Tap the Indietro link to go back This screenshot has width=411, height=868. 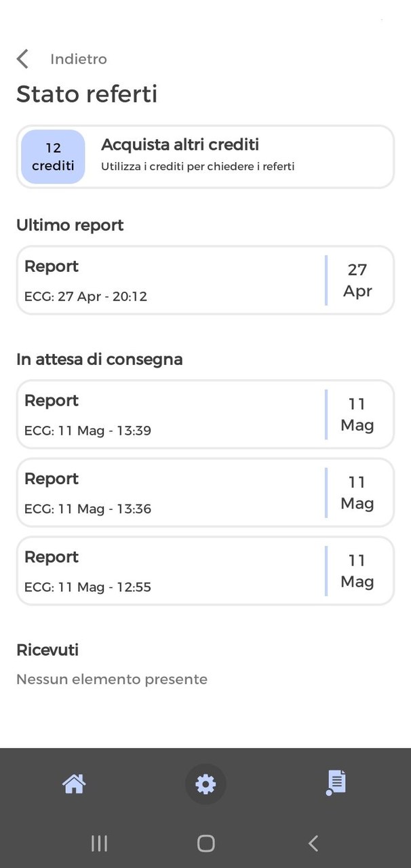(x=78, y=59)
